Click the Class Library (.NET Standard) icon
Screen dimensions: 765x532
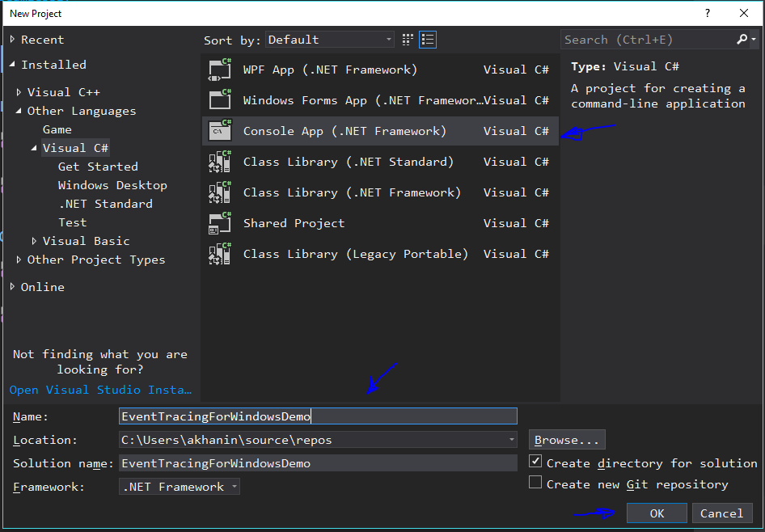tap(219, 162)
